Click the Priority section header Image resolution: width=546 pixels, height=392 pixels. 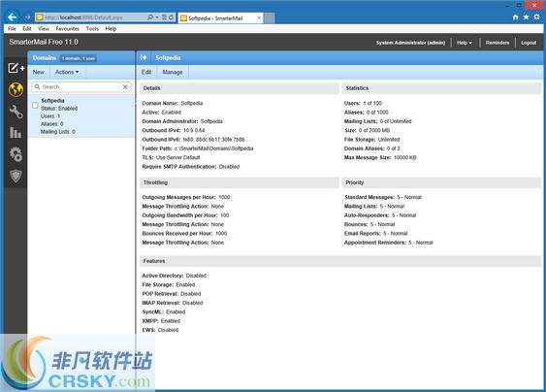(442, 182)
